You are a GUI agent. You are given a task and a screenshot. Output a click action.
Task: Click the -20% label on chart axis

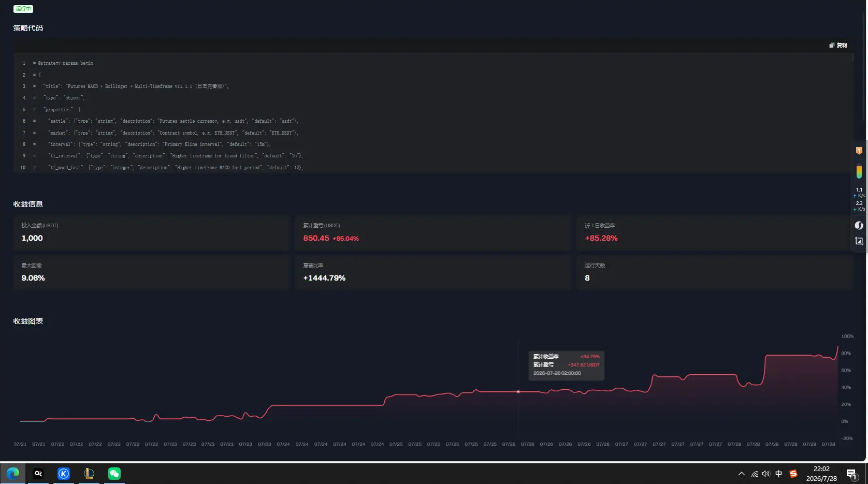coord(847,438)
